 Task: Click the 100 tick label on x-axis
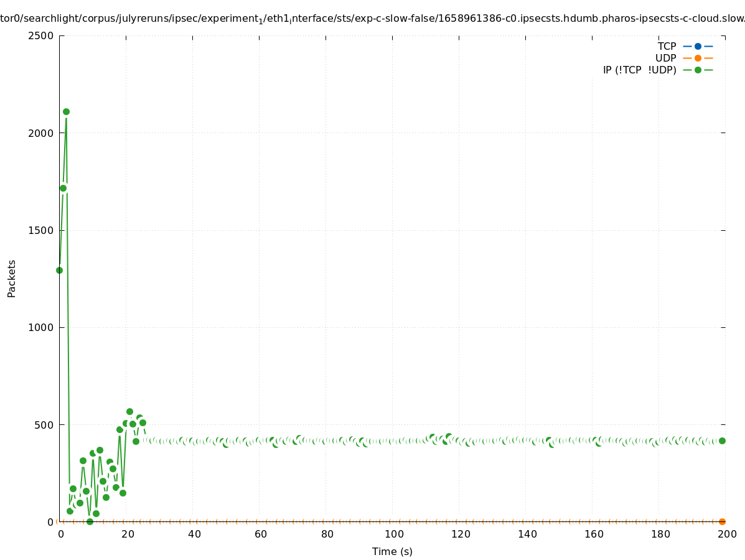393,534
